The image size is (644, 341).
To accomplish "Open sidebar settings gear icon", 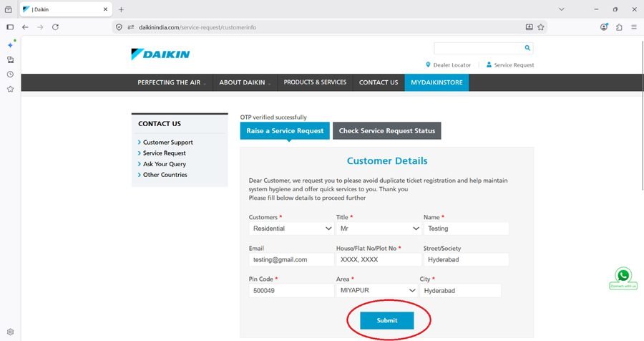I will coord(10,332).
